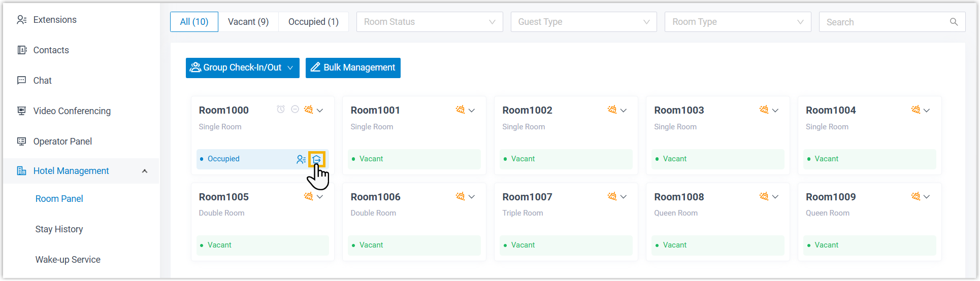Viewport: 980px width, 281px height.
Task: Expand the Room1002 options chevron
Action: pyautogui.click(x=624, y=110)
